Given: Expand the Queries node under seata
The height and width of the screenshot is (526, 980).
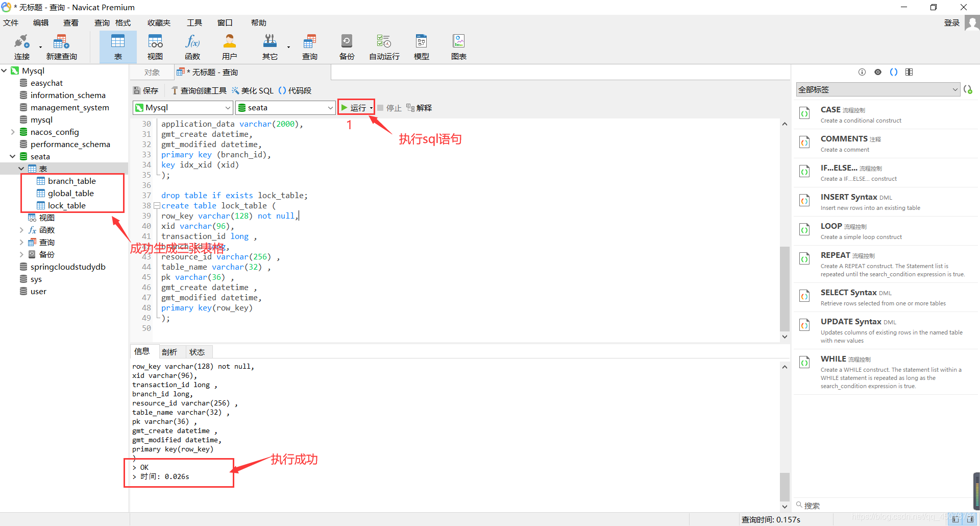Looking at the screenshot, I should pyautogui.click(x=21, y=242).
